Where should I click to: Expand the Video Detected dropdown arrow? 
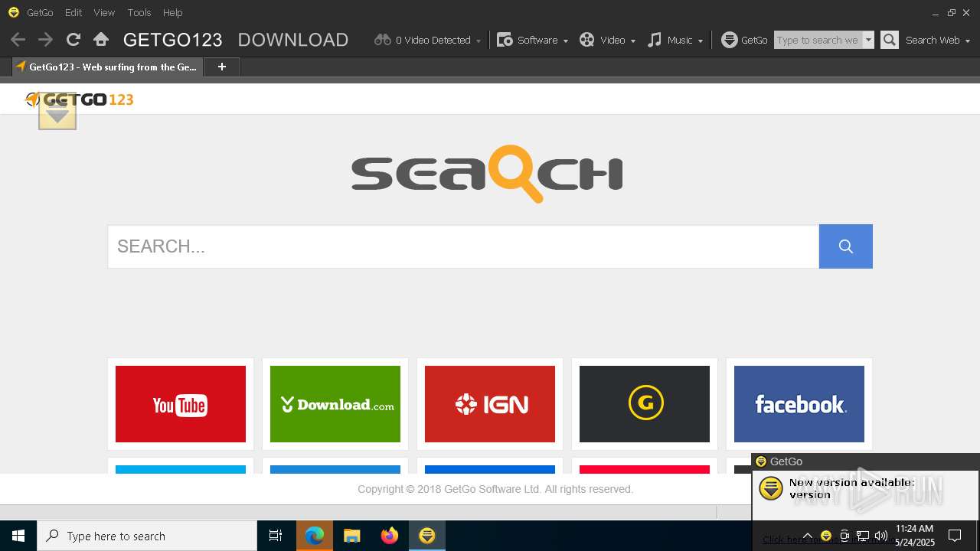tap(479, 41)
